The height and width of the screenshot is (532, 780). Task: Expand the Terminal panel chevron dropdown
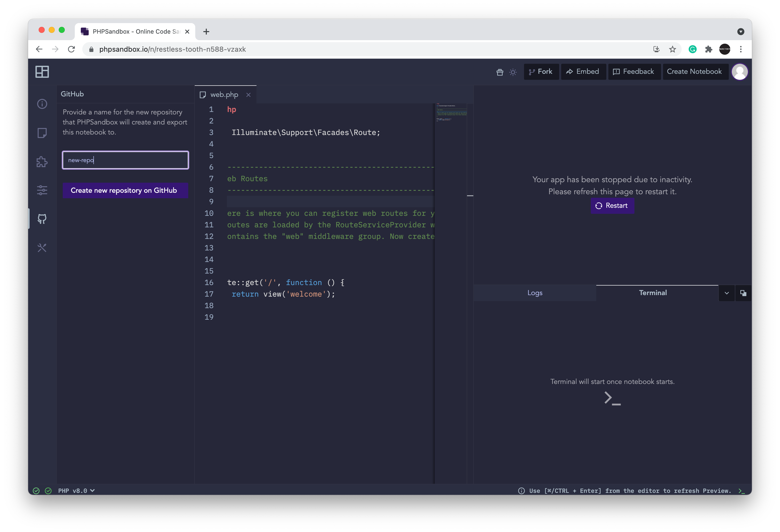(x=726, y=293)
